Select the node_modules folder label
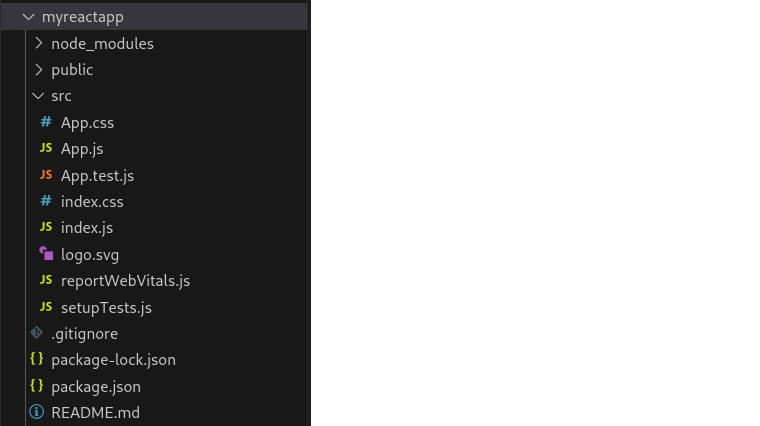This screenshot has height=426, width=760. (x=102, y=43)
